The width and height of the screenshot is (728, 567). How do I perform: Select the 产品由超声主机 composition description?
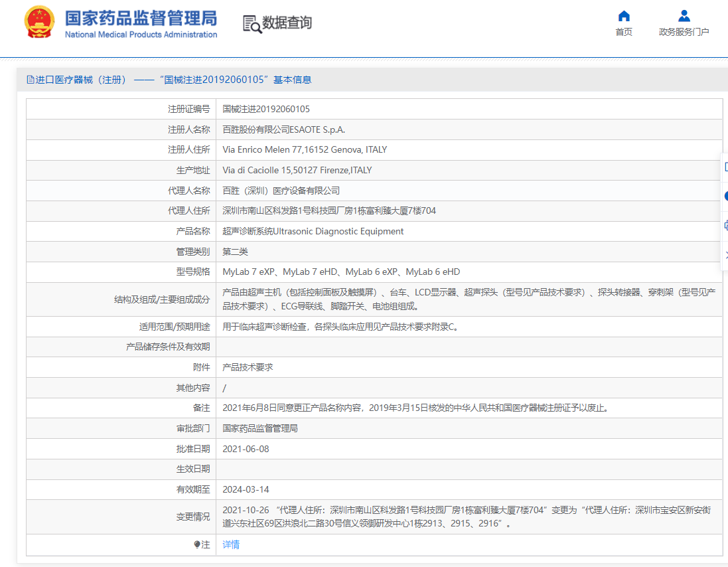(469, 299)
